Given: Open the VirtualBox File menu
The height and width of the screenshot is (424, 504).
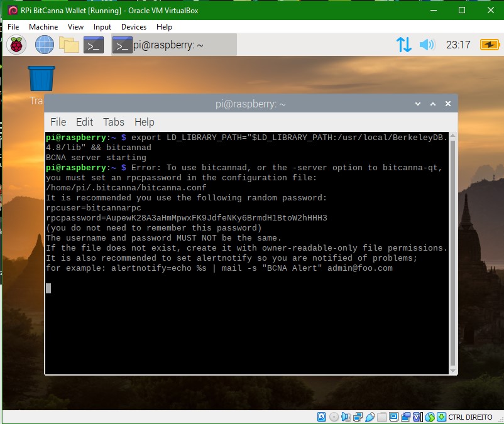Looking at the screenshot, I should point(13,27).
